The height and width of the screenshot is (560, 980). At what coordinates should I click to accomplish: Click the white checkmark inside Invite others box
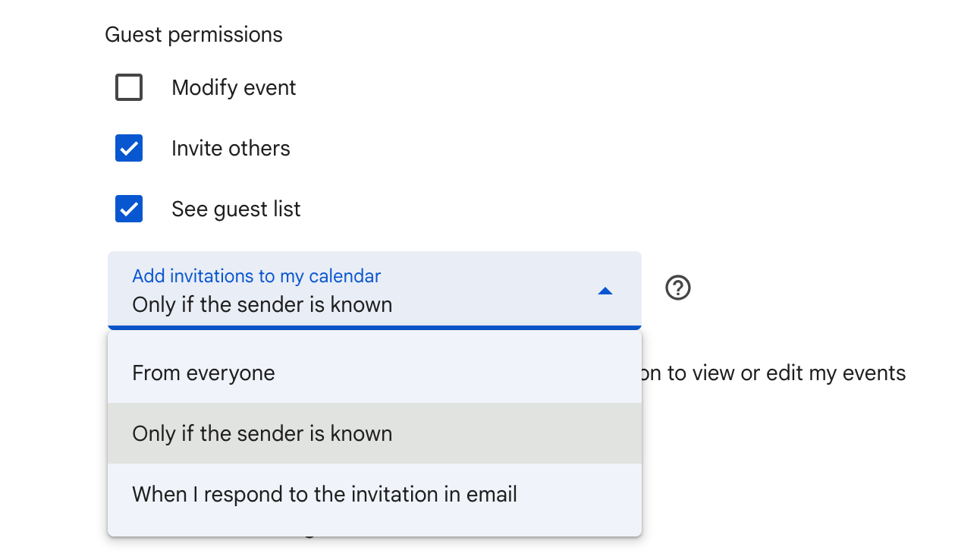tap(129, 148)
